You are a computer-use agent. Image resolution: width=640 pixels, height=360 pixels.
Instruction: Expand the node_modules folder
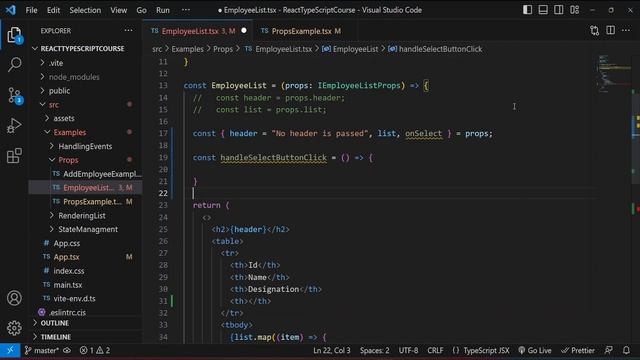[x=74, y=77]
